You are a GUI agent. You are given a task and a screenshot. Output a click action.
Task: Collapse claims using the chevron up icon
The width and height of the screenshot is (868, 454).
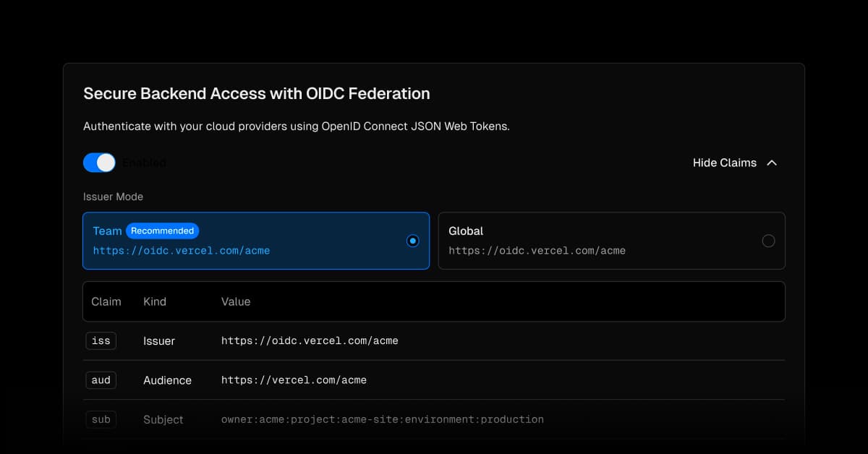pos(772,163)
